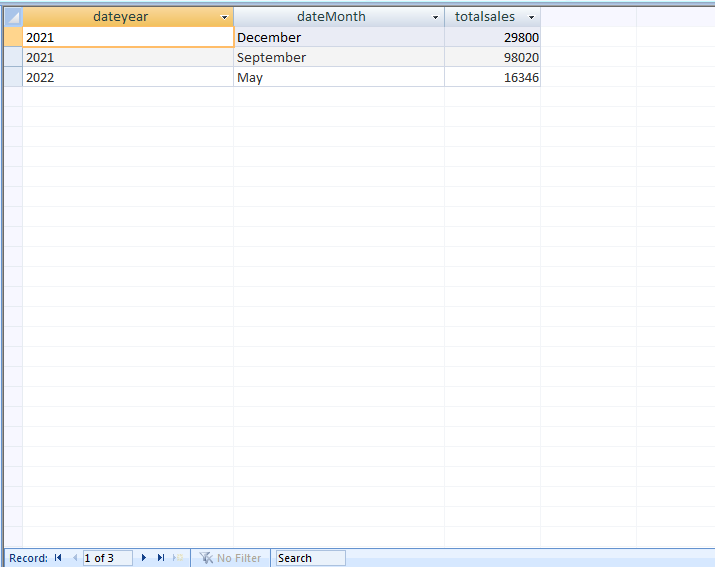Click 2021 cell in December row
This screenshot has width=715, height=567.
coord(128,37)
